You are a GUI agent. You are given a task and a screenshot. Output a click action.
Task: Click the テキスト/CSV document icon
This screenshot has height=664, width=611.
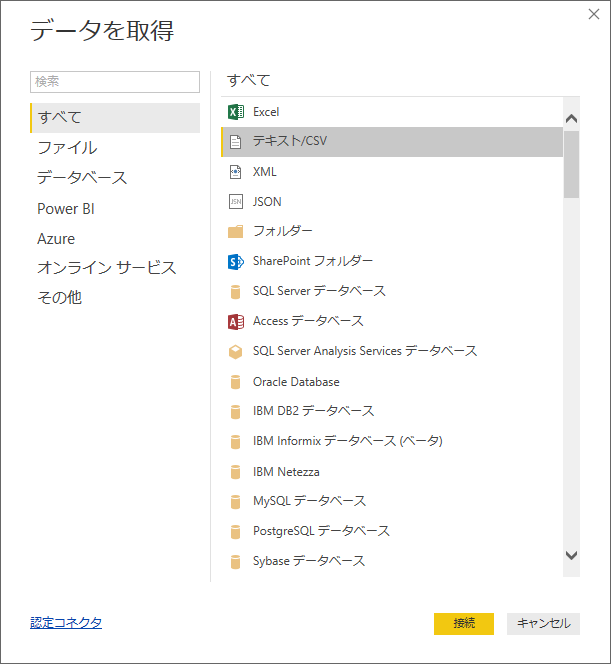pyautogui.click(x=235, y=142)
